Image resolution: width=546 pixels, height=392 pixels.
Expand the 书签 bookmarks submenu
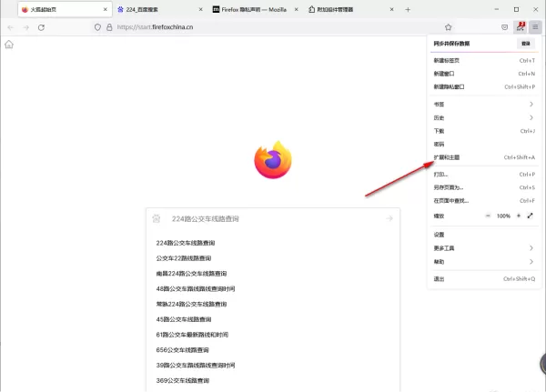pyautogui.click(x=484, y=104)
